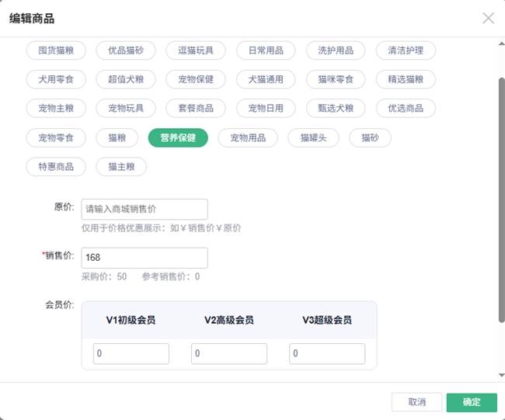This screenshot has height=420, width=505.
Task: Select the 逗猫玩具 category tag
Action: click(196, 50)
